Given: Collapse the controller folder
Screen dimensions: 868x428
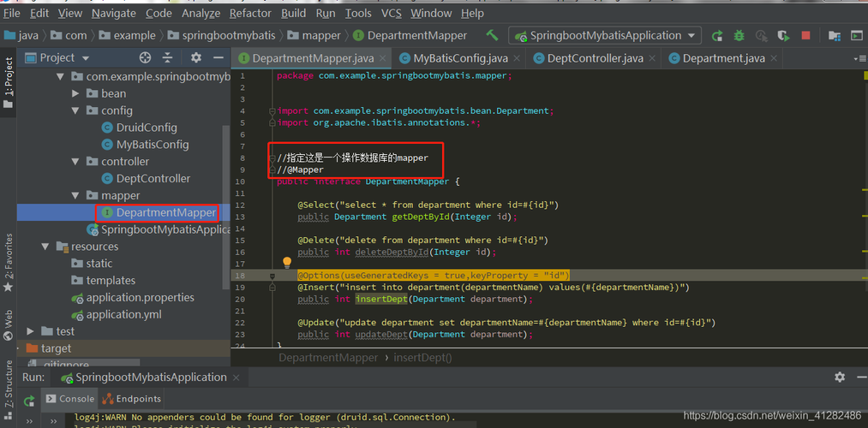Looking at the screenshot, I should tap(76, 162).
